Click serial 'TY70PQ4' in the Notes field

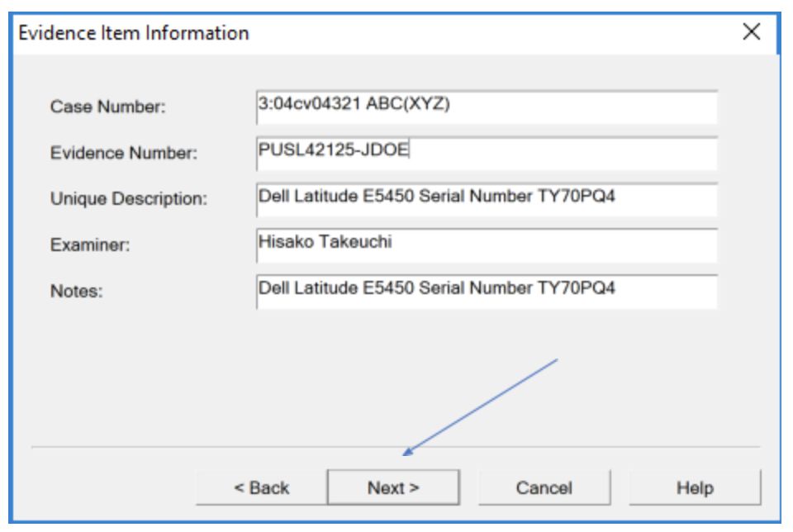pos(576,287)
